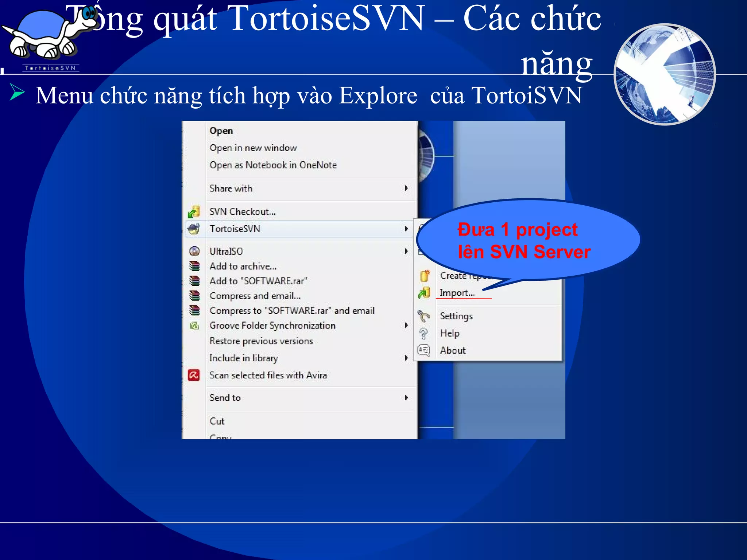Select SVN Checkout... menu entry
747x560 pixels.
(x=243, y=212)
